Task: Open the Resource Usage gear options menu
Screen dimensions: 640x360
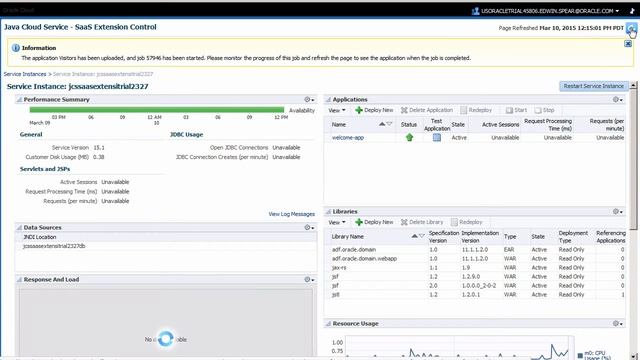Action: pyautogui.click(x=618, y=324)
